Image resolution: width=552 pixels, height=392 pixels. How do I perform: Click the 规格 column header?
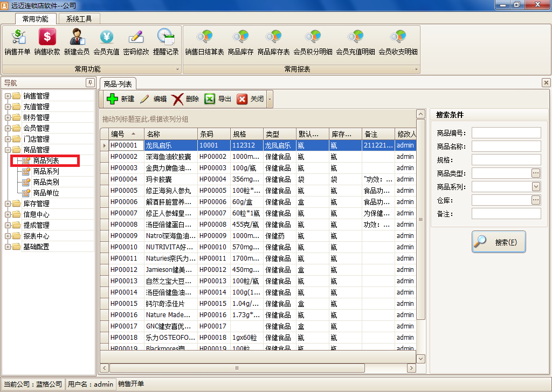click(x=246, y=134)
